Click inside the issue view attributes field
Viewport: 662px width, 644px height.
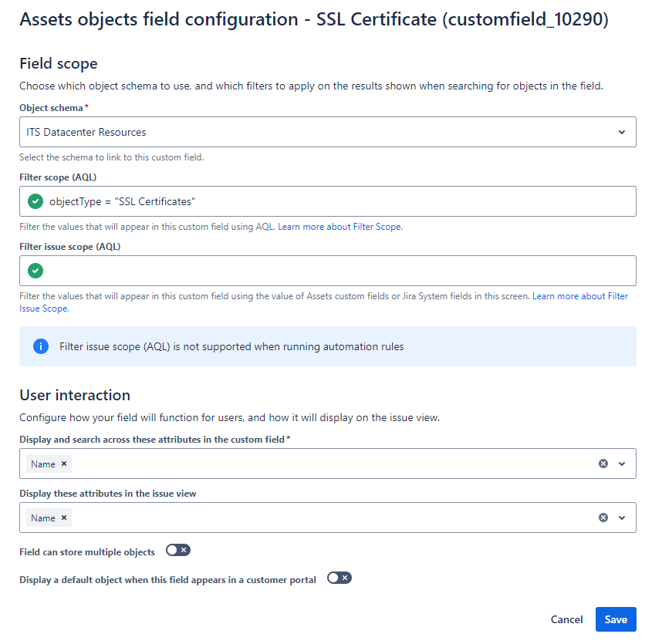[328, 518]
